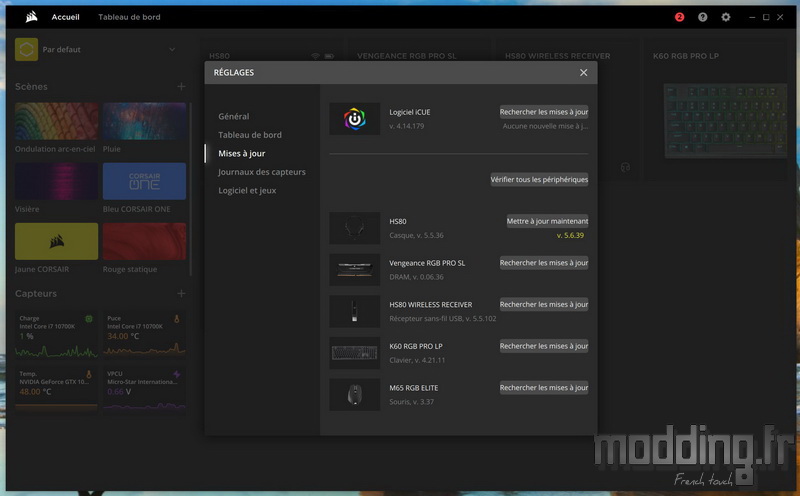Viewport: 800px width, 496px height.
Task: Check updates for HS80 WIRELESS RECEIVER
Action: click(544, 305)
